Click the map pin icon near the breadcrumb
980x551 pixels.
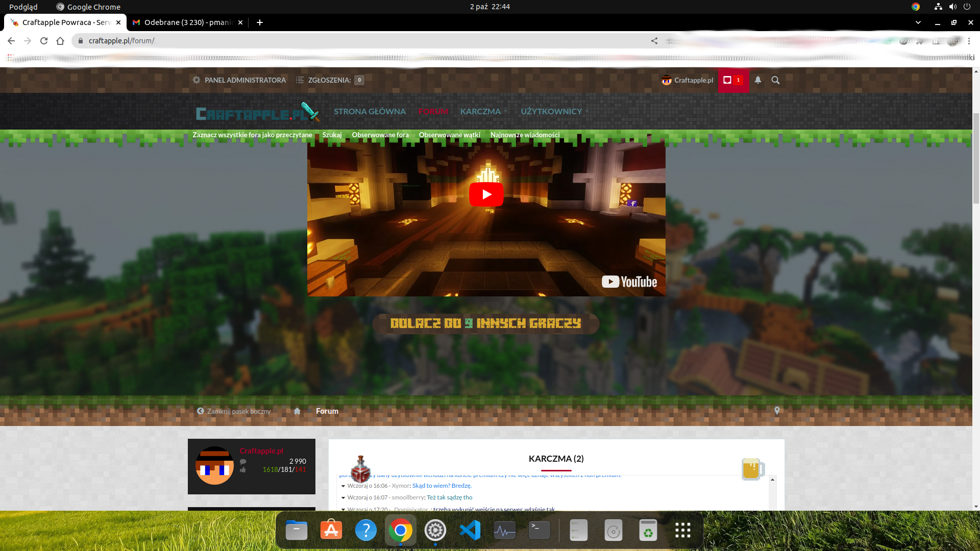coord(777,410)
